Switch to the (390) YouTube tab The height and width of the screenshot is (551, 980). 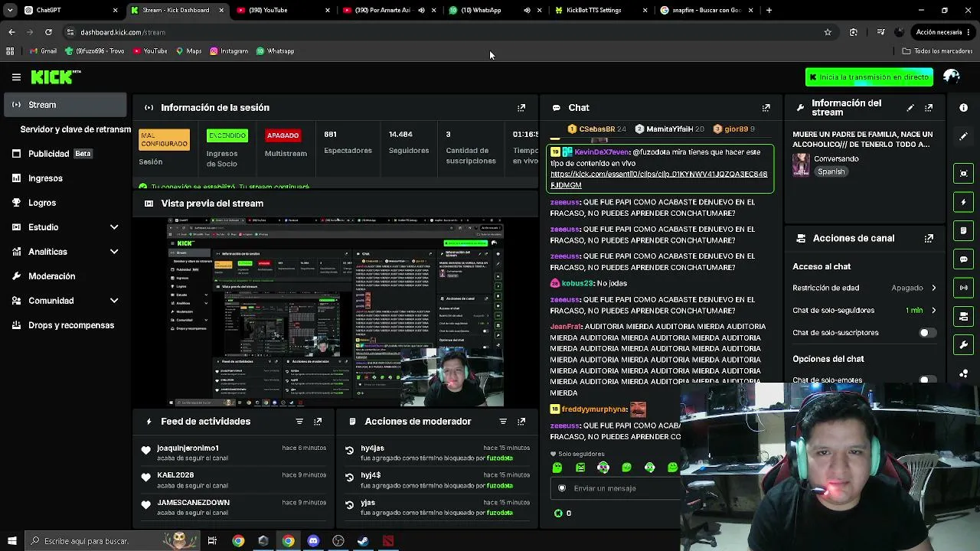(283, 10)
